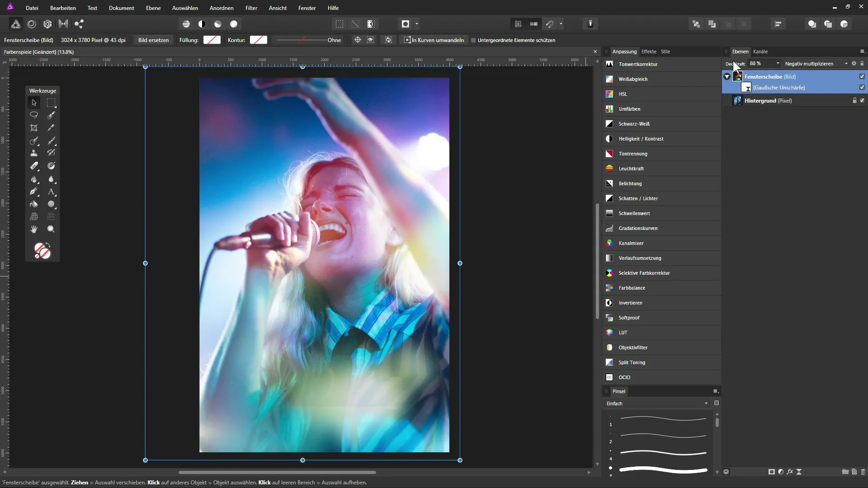Viewport: 868px width, 488px height.
Task: Expand the quick mask options arrow
Action: coord(417,24)
